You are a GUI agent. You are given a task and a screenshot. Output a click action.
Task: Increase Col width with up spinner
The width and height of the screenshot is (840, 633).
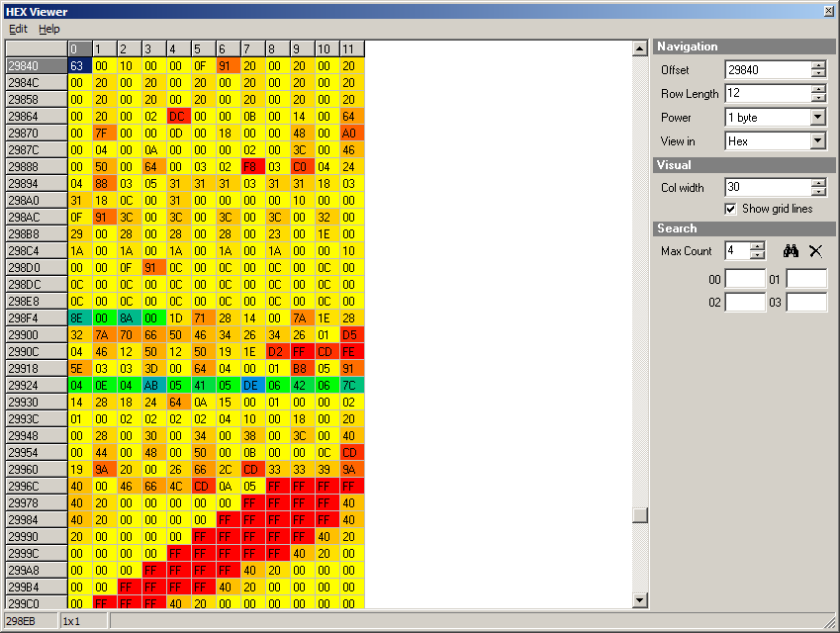coord(818,183)
